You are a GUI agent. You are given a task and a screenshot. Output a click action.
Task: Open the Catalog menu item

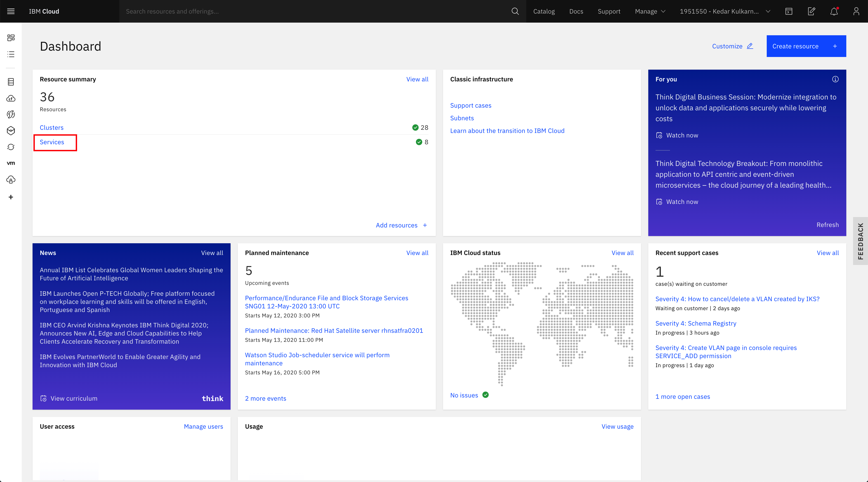pos(544,11)
